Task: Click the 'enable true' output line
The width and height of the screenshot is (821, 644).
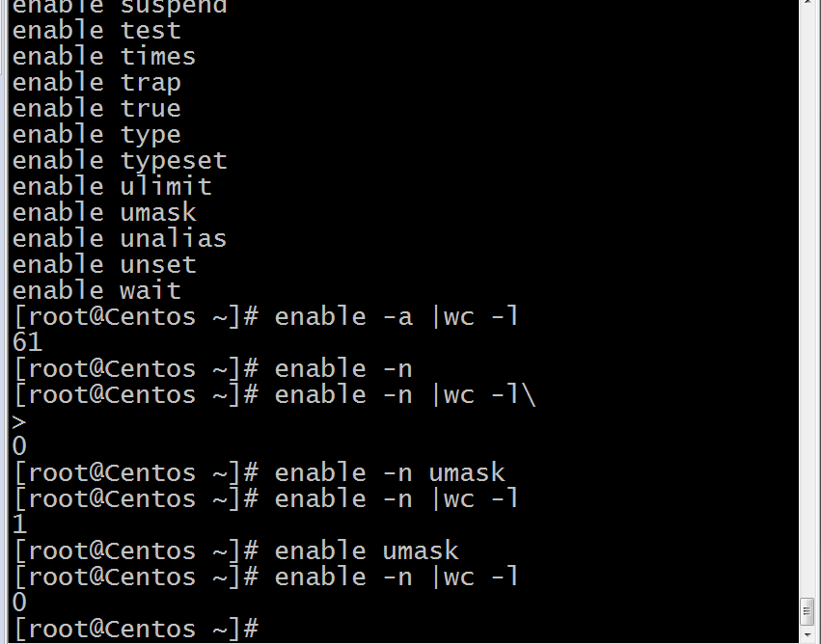Action: tap(96, 108)
